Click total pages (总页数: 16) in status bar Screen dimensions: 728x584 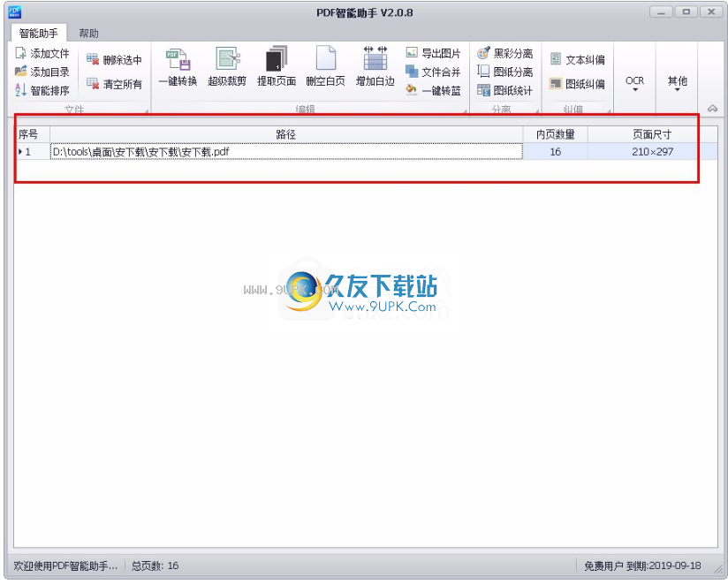tap(155, 565)
